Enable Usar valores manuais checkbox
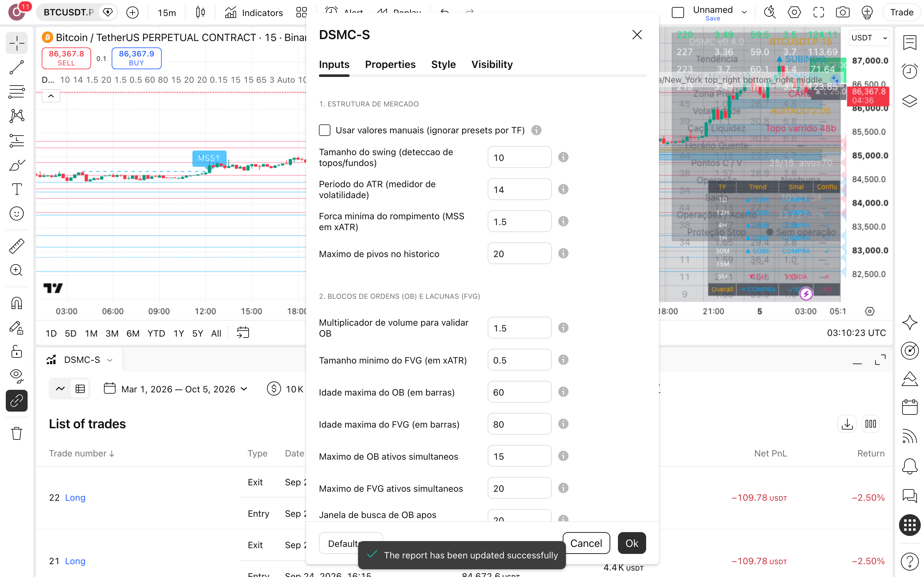This screenshot has height=577, width=924. coord(325,130)
